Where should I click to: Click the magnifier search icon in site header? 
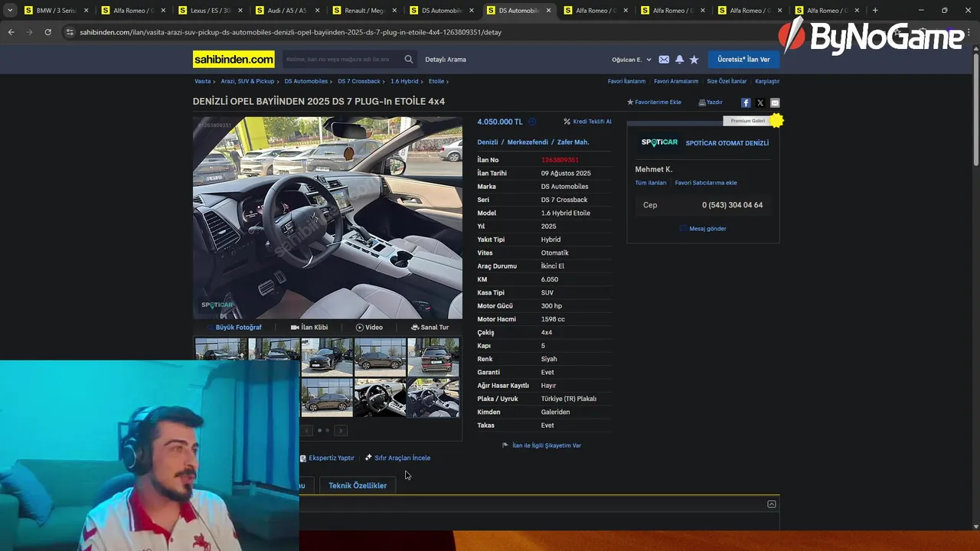pos(409,59)
